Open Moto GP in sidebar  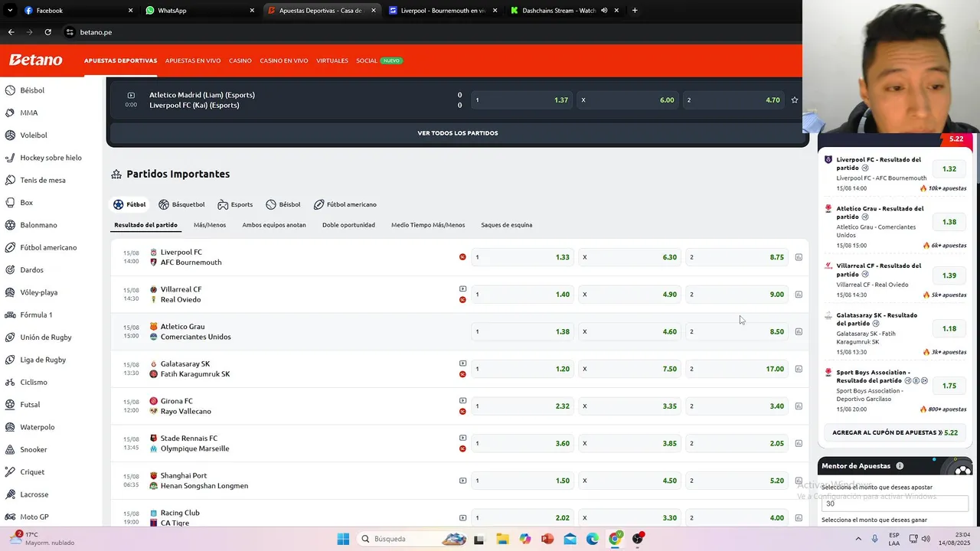(34, 517)
